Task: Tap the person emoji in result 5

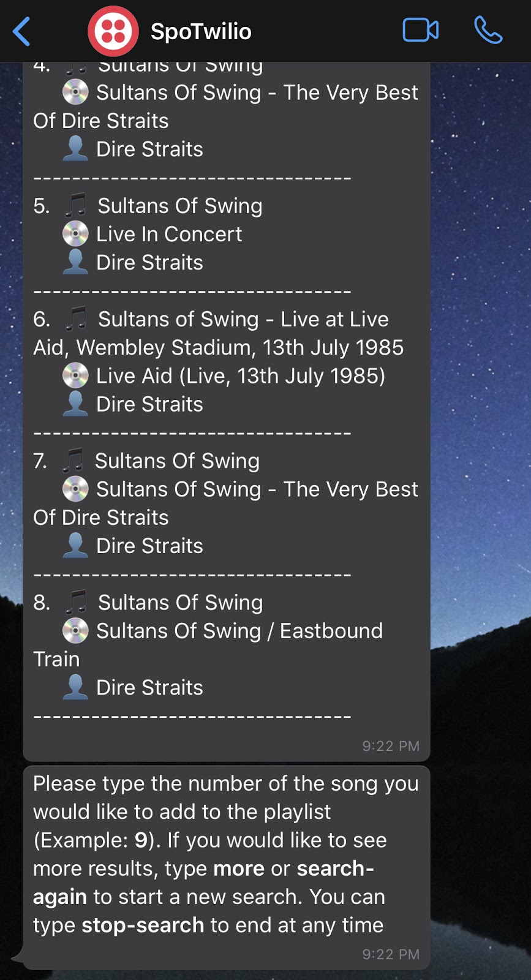Action: click(x=75, y=262)
